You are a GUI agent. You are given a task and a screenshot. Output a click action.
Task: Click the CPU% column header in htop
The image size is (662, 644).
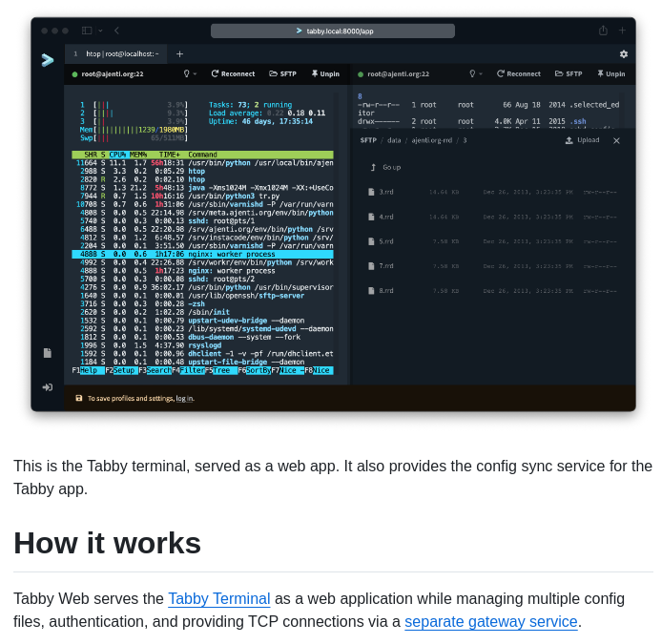click(x=117, y=155)
